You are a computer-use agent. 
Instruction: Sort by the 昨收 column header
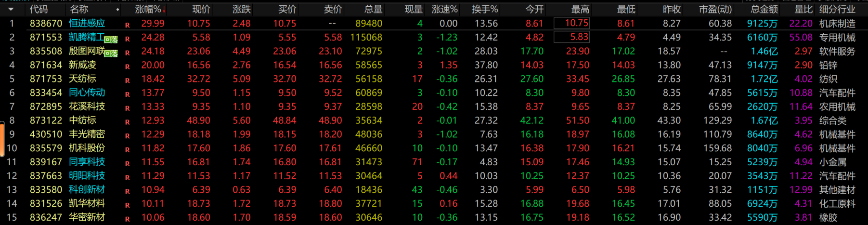pos(672,9)
